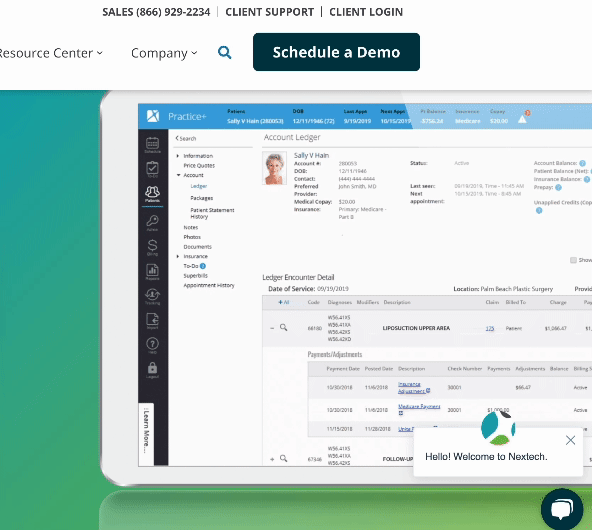Open the chat bubble launcher
The image size is (592, 530).
(562, 509)
